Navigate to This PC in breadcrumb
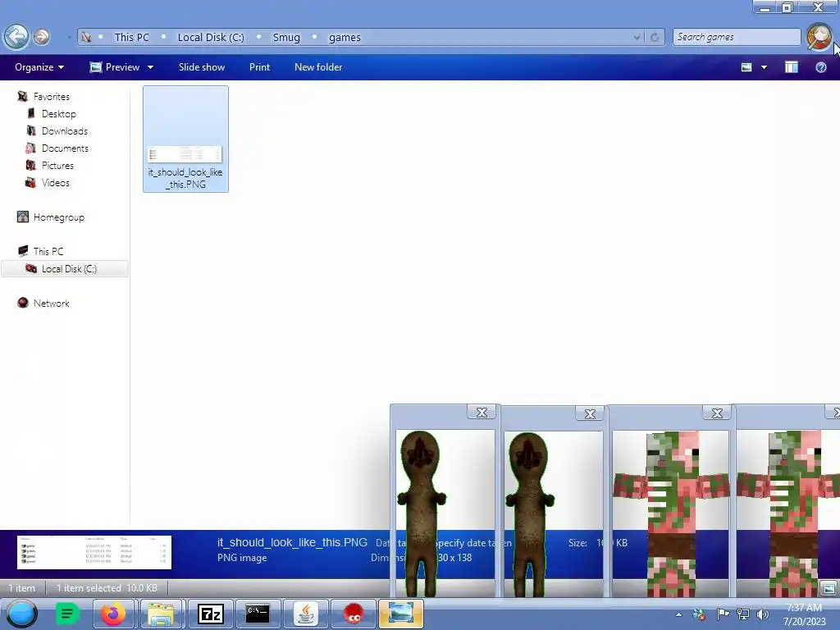The width and height of the screenshot is (840, 630). [x=132, y=37]
